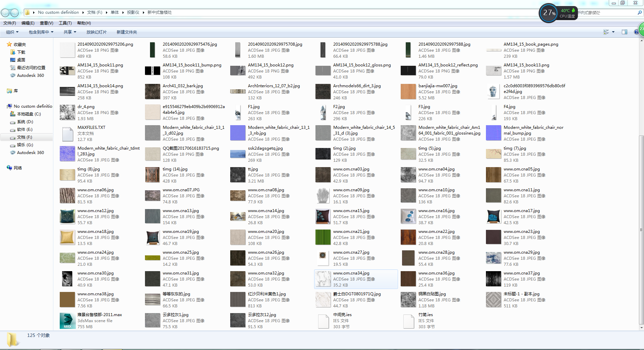Select the 竹简.ies file icon
The height and width of the screenshot is (350, 644).
(x=408, y=321)
